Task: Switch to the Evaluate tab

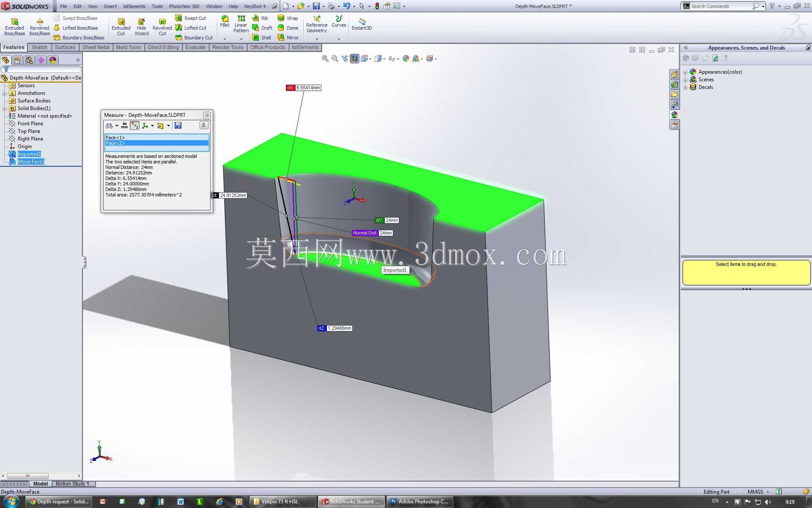Action: (195, 47)
